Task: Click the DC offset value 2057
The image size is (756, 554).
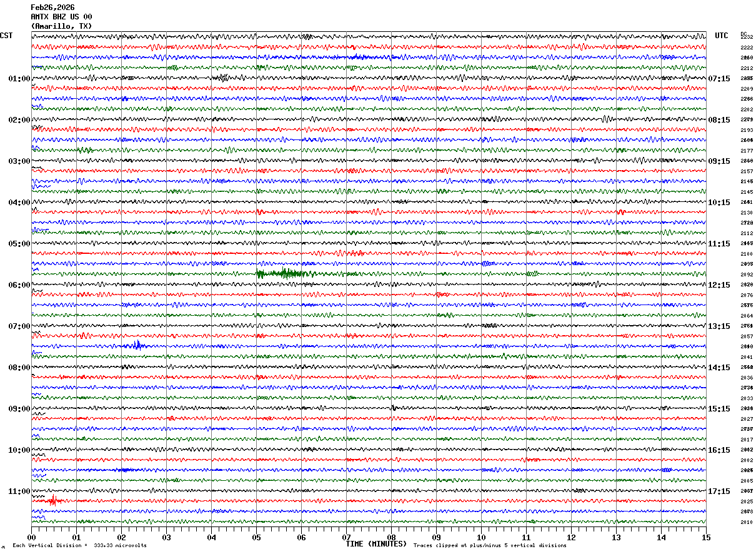Action: click(747, 336)
